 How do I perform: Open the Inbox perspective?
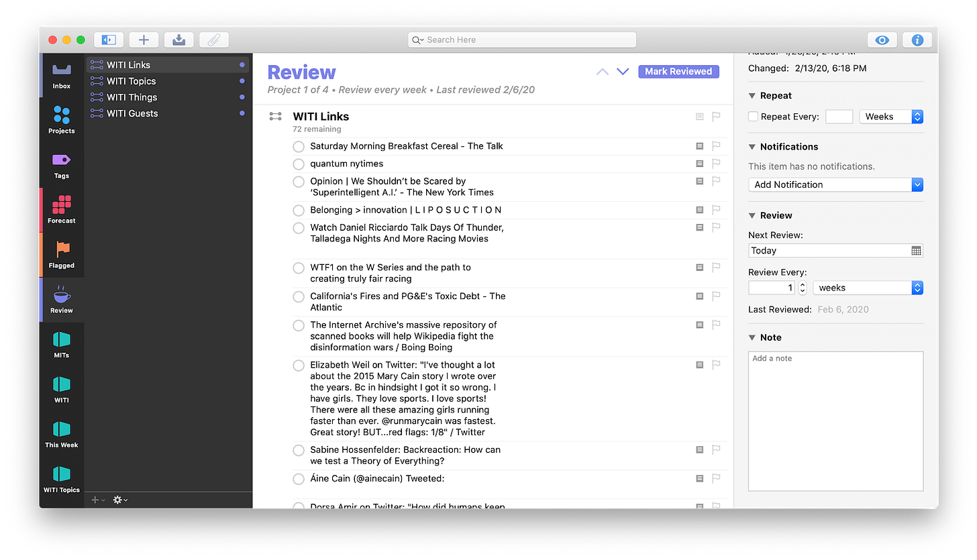(x=62, y=76)
